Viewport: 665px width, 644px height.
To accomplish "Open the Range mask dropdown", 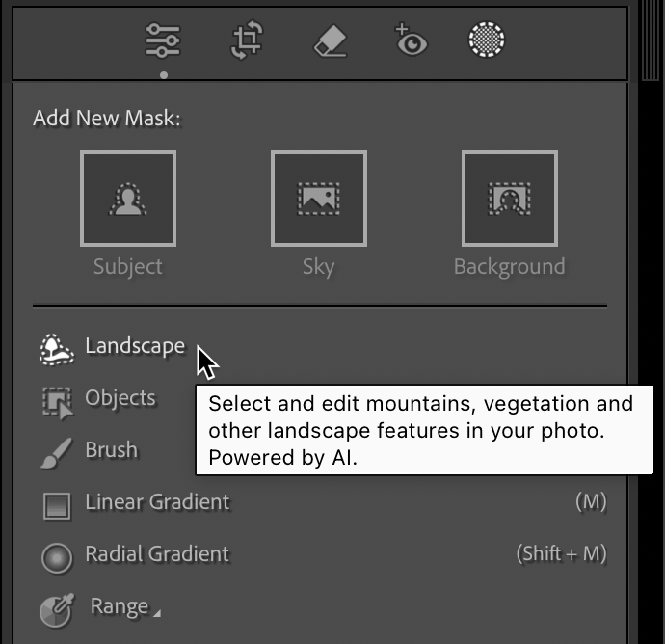I will (x=120, y=606).
